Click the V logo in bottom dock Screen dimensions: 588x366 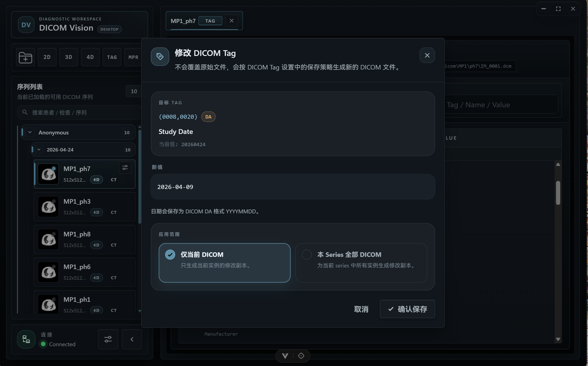285,356
